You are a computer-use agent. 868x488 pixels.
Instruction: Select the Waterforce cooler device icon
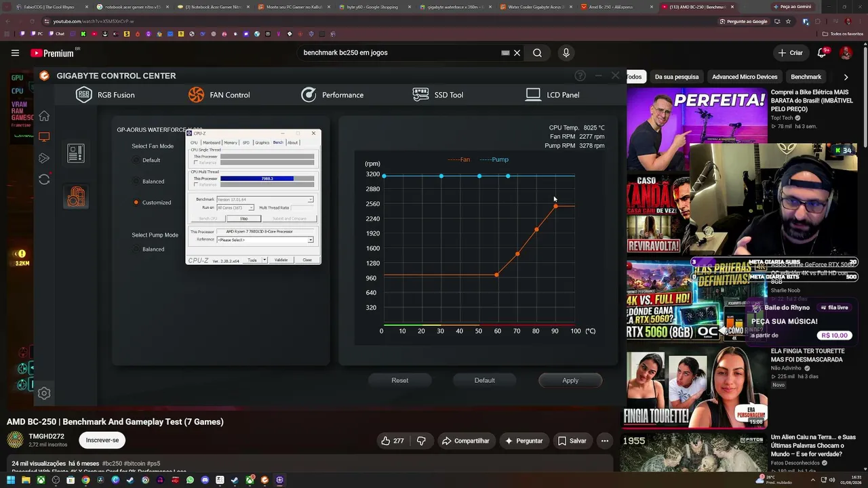76,196
